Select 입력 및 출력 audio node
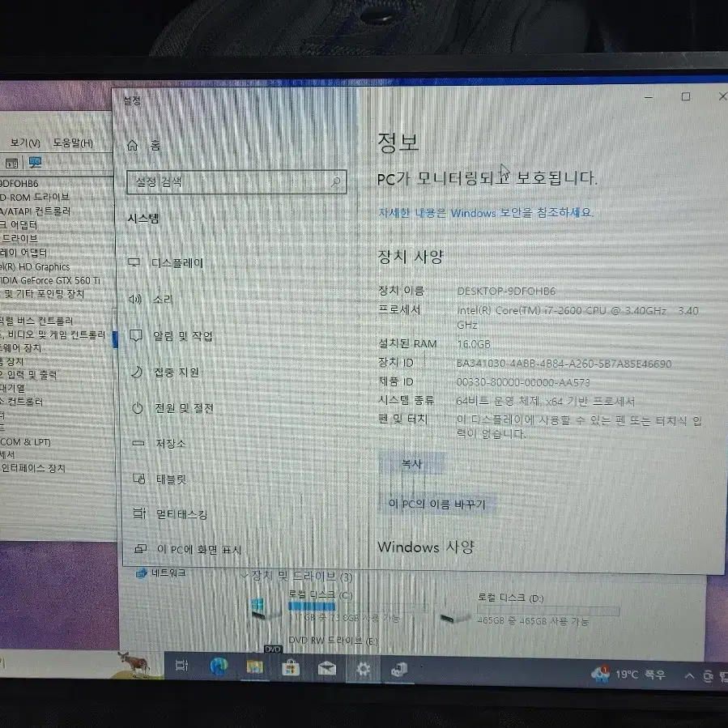728x728 pixels. (29, 375)
